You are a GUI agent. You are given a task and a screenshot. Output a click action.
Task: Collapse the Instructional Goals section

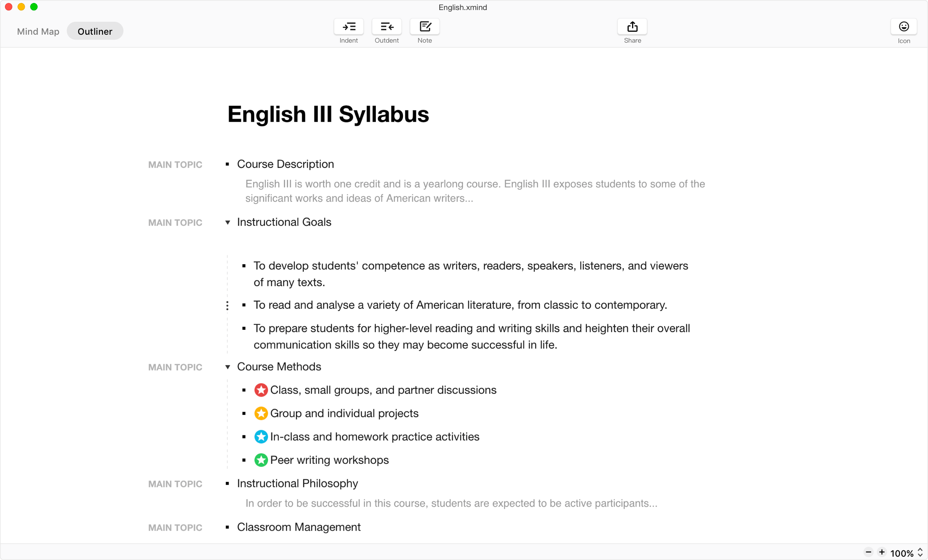[227, 222]
